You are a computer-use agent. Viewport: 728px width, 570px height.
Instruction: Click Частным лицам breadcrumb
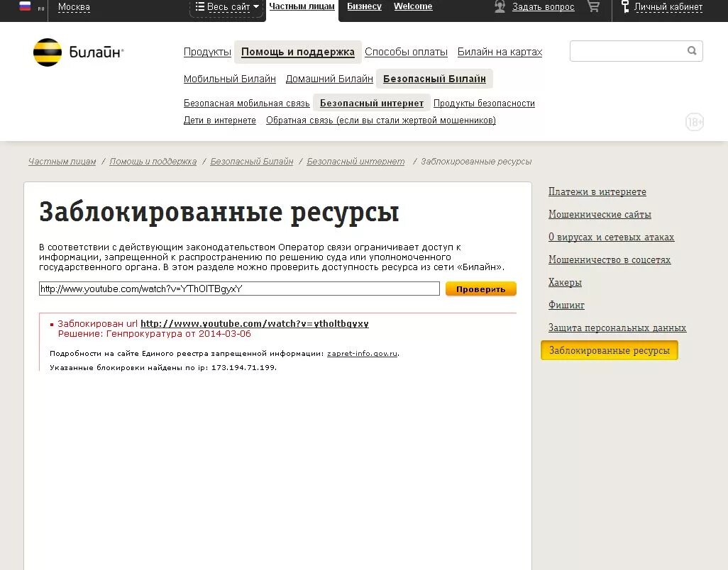pos(62,162)
